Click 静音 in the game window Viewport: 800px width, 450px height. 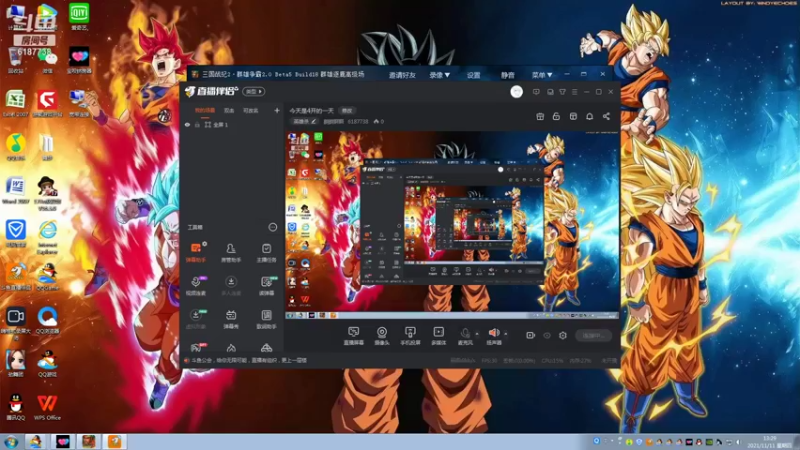click(507, 75)
